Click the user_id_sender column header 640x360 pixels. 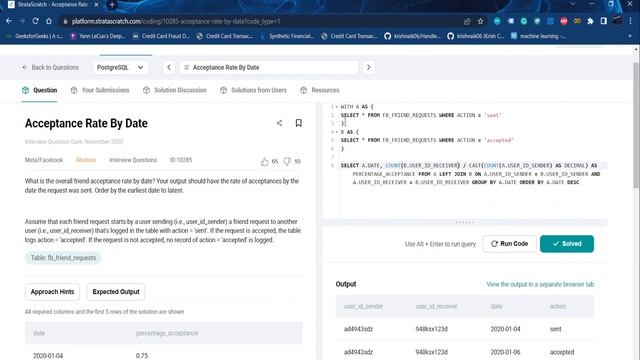363,306
